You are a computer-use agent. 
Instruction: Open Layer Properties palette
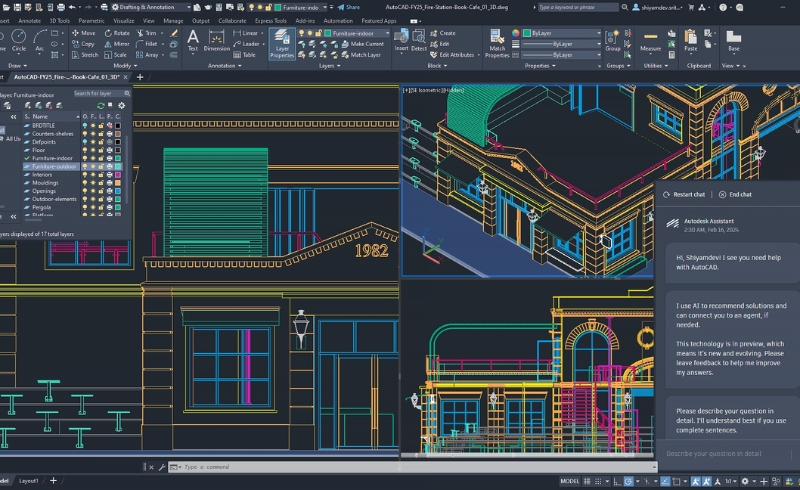click(282, 43)
